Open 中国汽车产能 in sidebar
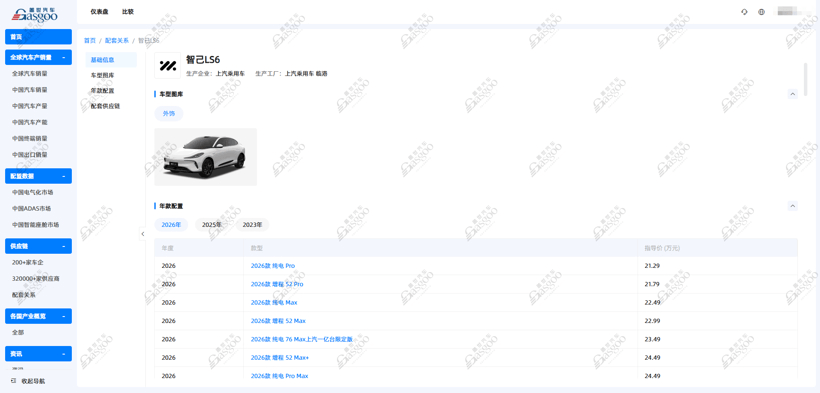Viewport: 820px width, 393px height. click(x=30, y=122)
